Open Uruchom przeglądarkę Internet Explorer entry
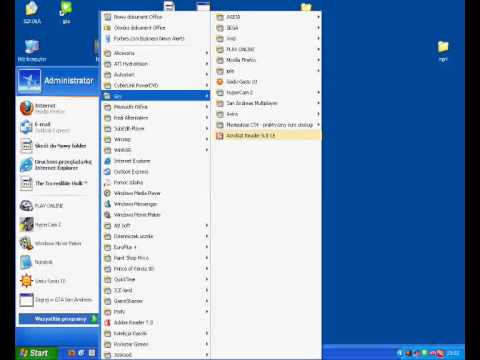 tap(57, 165)
